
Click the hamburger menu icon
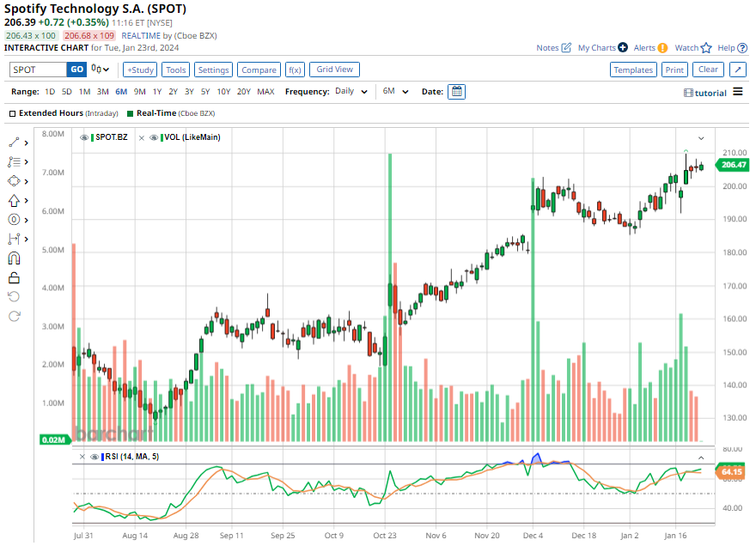tap(738, 92)
